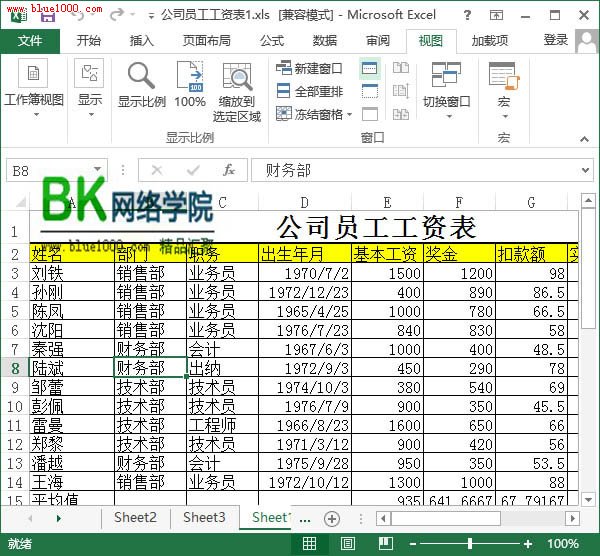Click the Split window icon
The image size is (600, 556).
pyautogui.click(x=370, y=68)
